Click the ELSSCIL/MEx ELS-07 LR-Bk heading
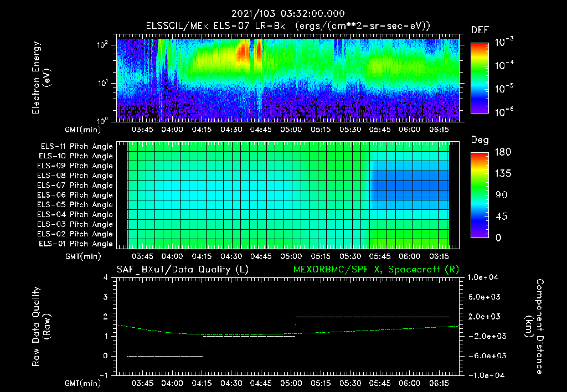Image resolution: width=567 pixels, height=392 pixels. tap(215, 25)
